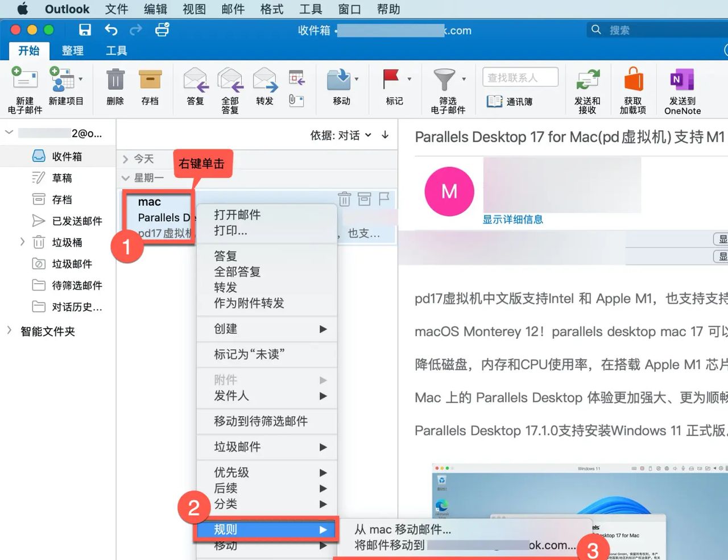The width and height of the screenshot is (728, 560).
Task: Collapse the account folder list
Action: 9,132
